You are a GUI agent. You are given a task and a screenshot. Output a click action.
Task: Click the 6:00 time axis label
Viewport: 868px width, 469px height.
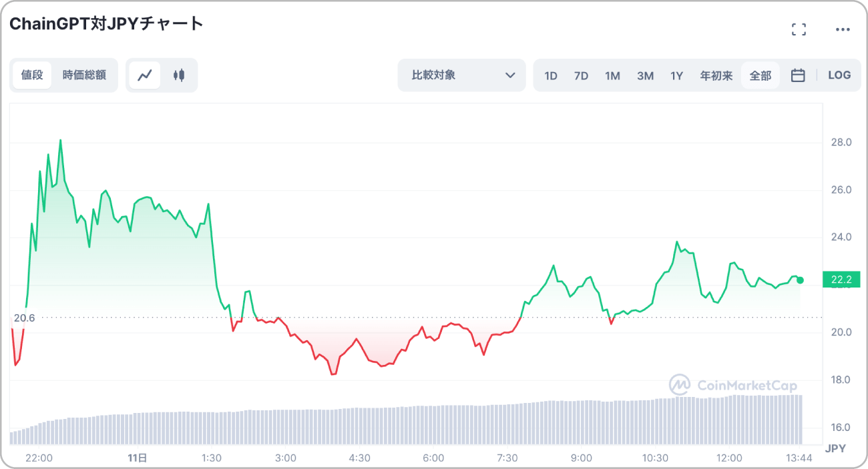point(433,458)
